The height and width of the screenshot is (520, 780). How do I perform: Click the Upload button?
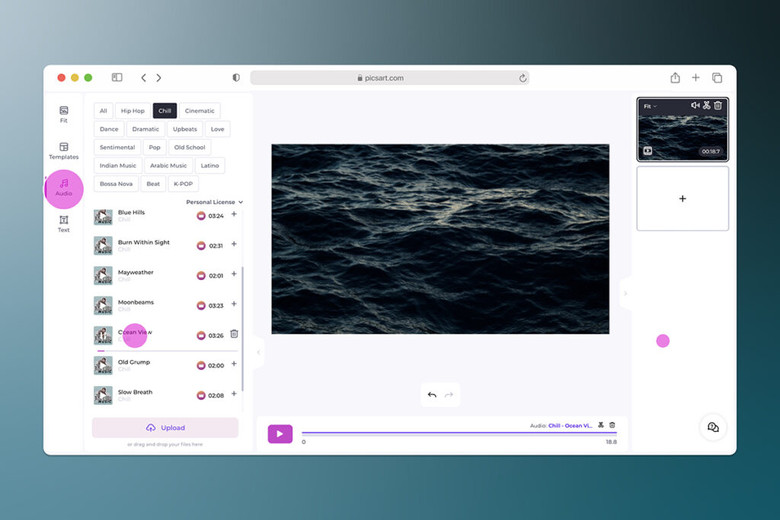click(x=165, y=427)
